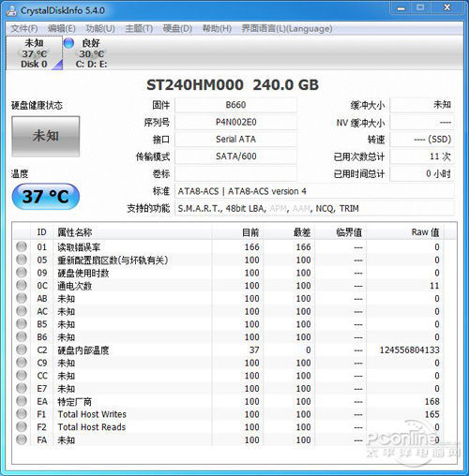469x476 pixels.
Task: Click the transfer mode field SATA/600
Action: pos(235,156)
